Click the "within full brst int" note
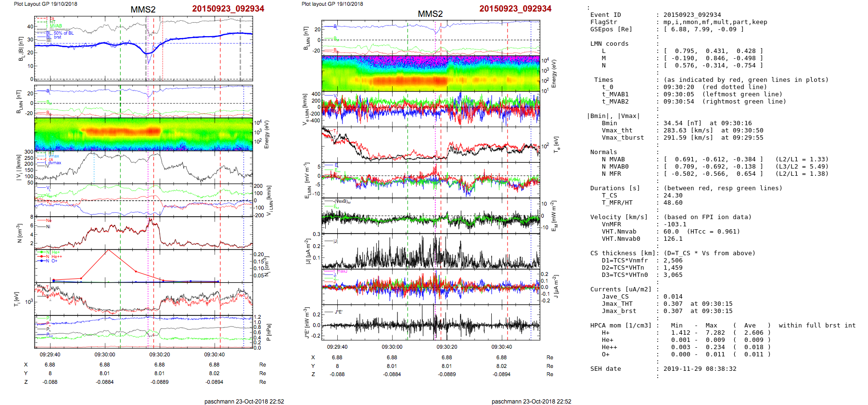The height and width of the screenshot is (405, 868). tap(817, 326)
